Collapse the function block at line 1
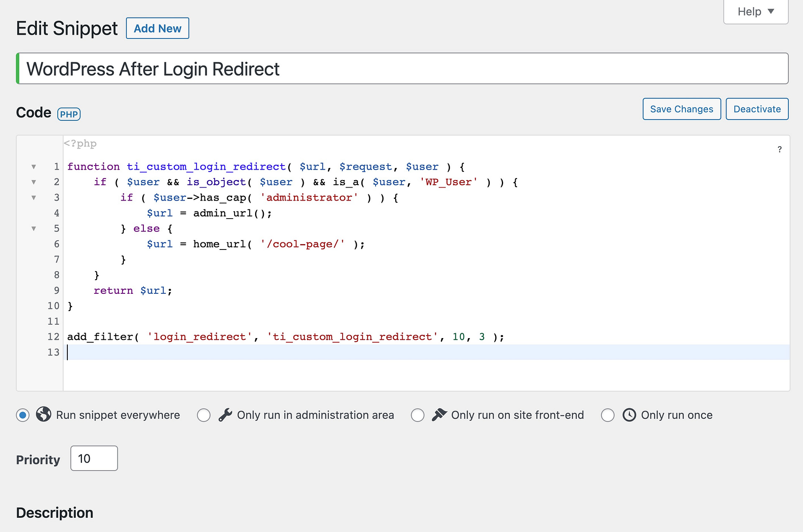803x532 pixels. 34,167
